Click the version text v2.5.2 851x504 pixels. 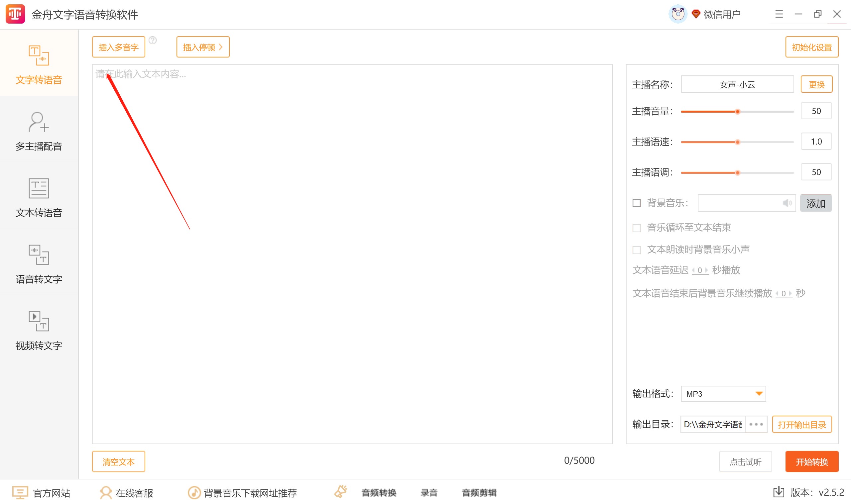pyautogui.click(x=831, y=492)
